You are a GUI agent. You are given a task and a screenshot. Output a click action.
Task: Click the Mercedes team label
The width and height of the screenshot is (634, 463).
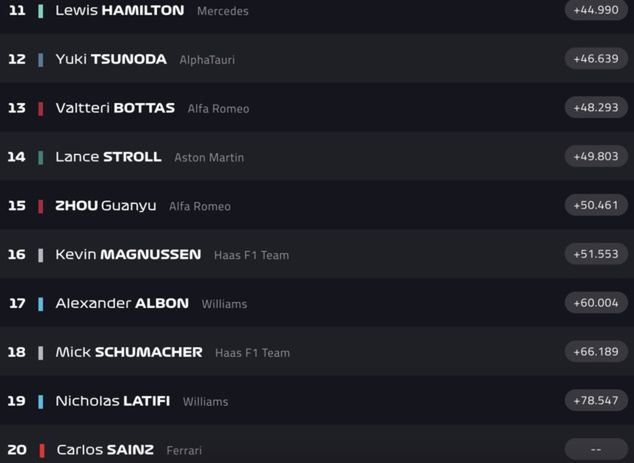click(223, 12)
